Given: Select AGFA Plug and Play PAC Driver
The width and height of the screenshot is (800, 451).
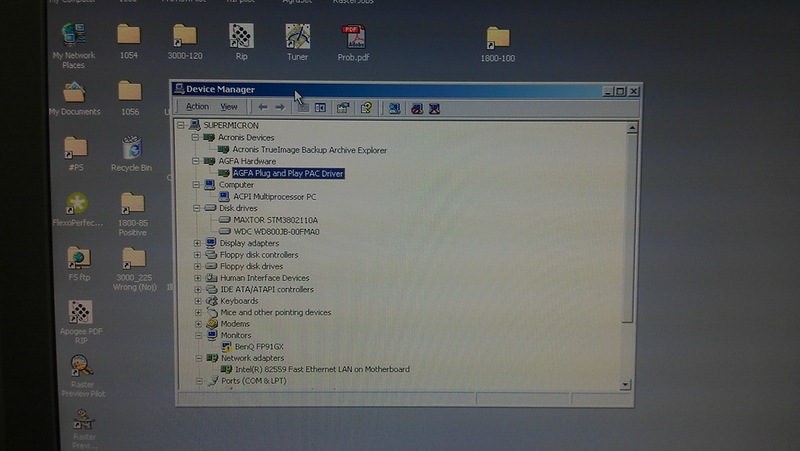Looking at the screenshot, I should (x=288, y=173).
